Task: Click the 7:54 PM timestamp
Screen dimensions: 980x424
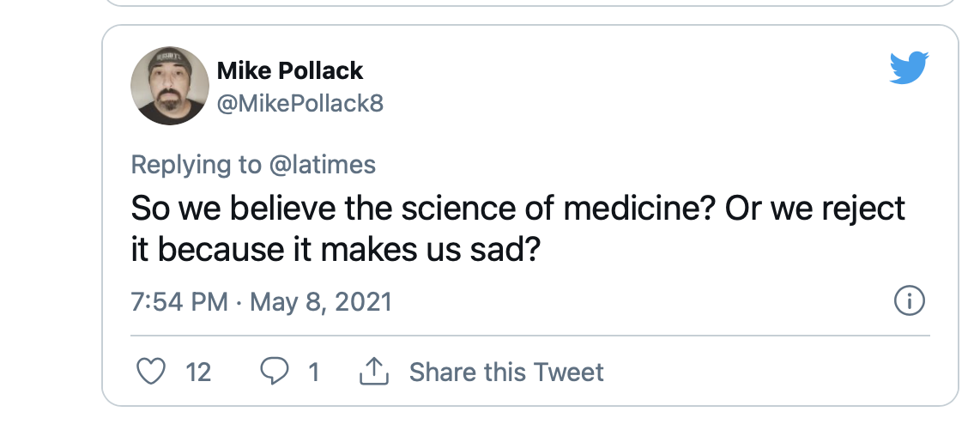Action: click(179, 302)
